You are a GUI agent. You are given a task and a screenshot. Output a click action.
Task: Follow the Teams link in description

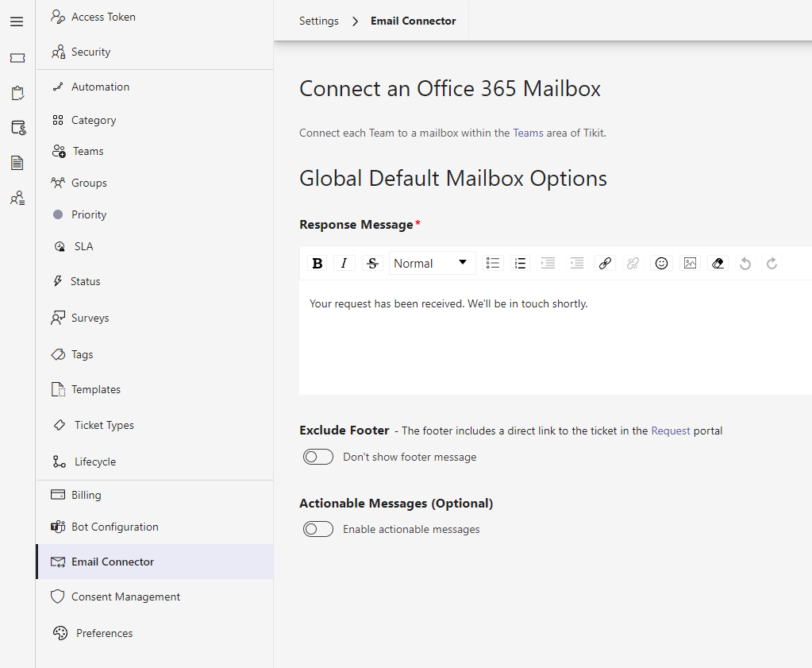pyautogui.click(x=528, y=133)
